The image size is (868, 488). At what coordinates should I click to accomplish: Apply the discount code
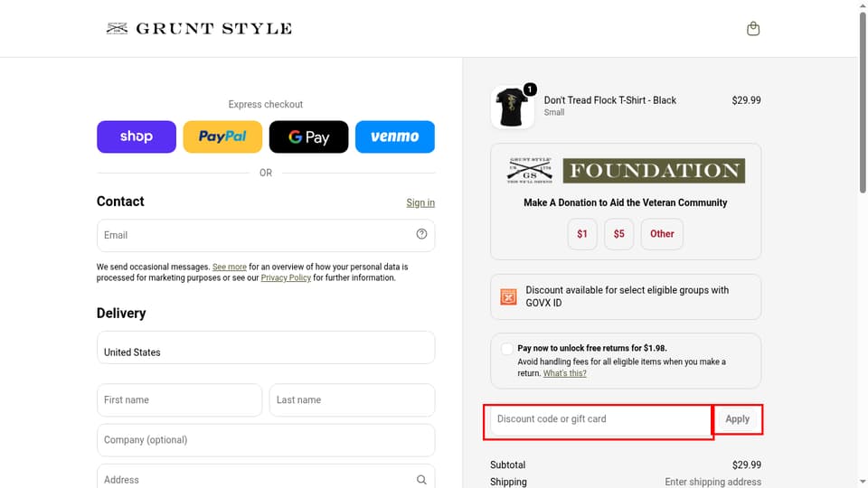pos(738,419)
